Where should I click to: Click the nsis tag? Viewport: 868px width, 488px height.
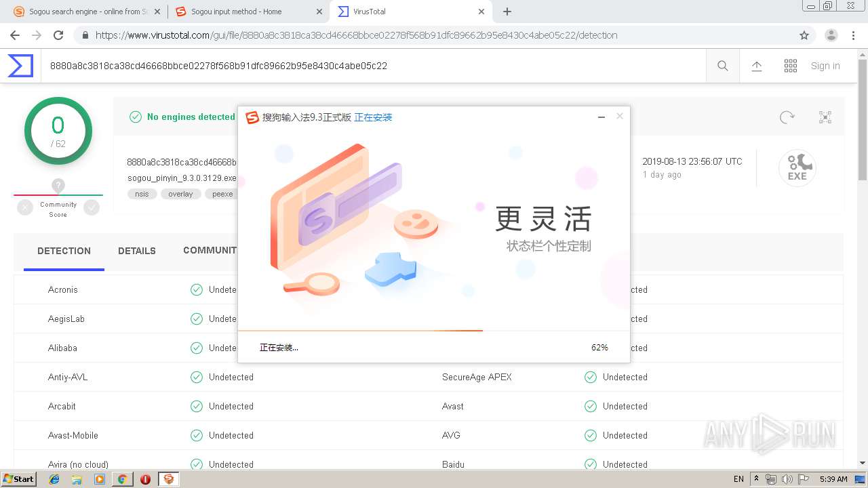[142, 194]
